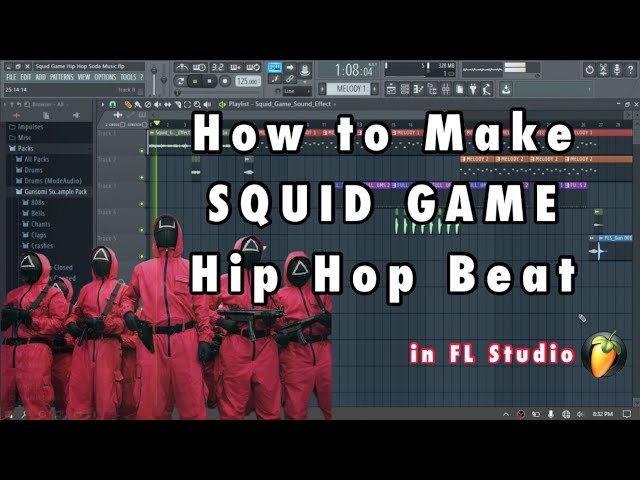Open the Chants folder in browser
Viewport: 640px width, 480px height.
36,224
